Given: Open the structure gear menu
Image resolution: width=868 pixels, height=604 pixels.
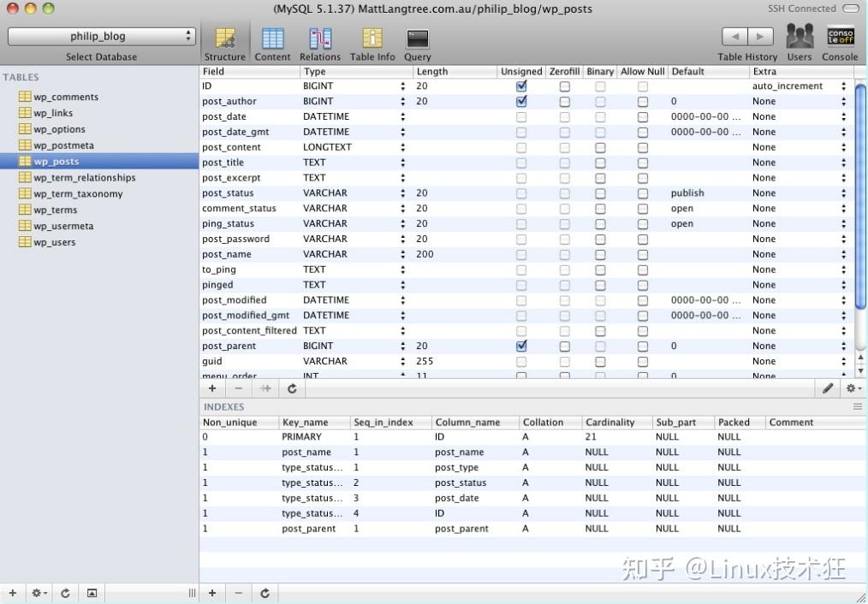Looking at the screenshot, I should coord(853,388).
